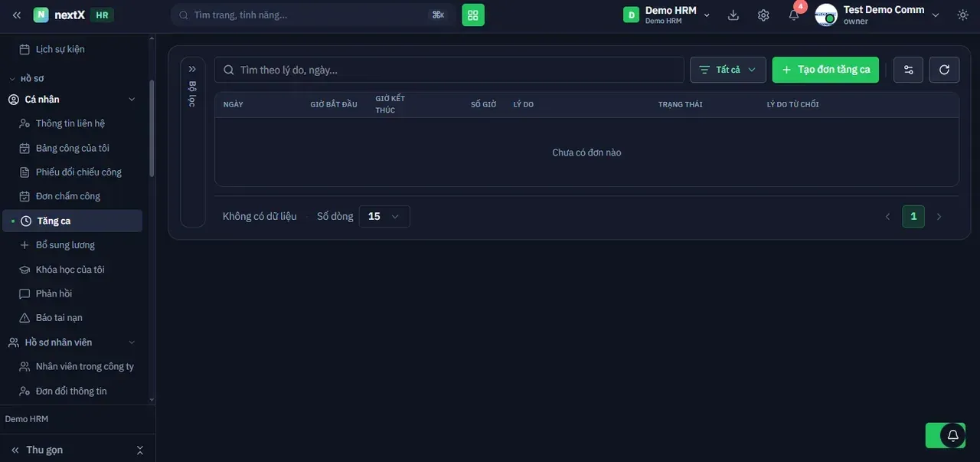Viewport: 980px width, 462px height.
Task: Click the nextX logo icon
Action: click(41, 15)
